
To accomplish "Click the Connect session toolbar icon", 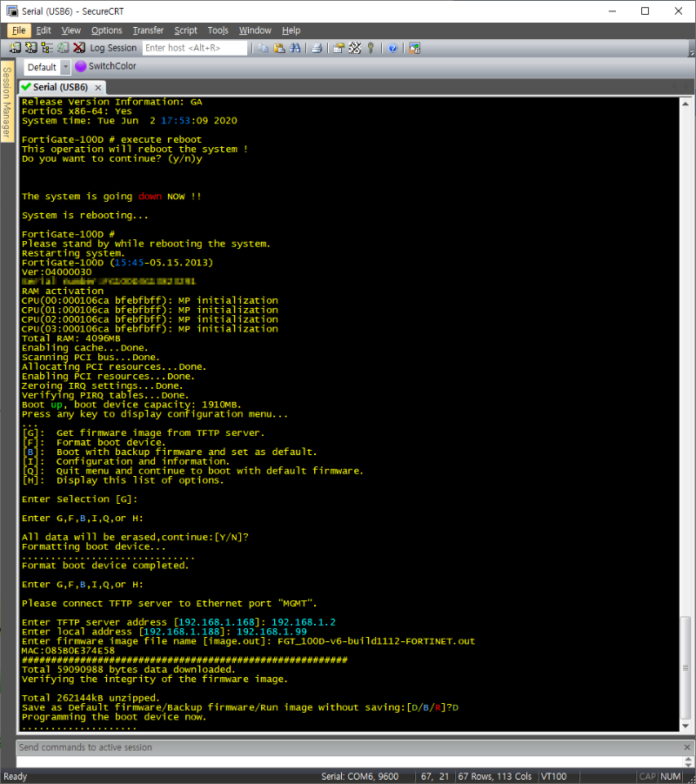I will tap(15, 48).
